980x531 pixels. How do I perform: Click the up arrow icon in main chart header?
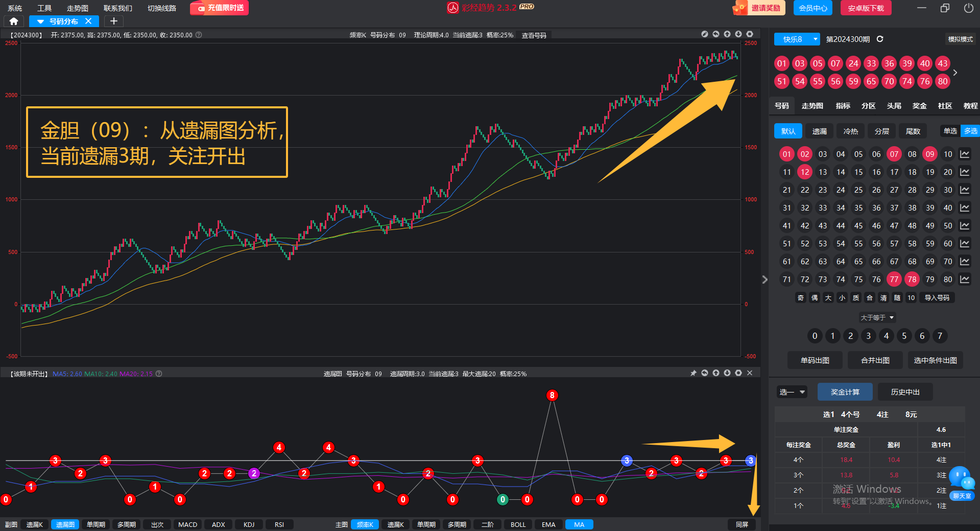pyautogui.click(x=727, y=34)
